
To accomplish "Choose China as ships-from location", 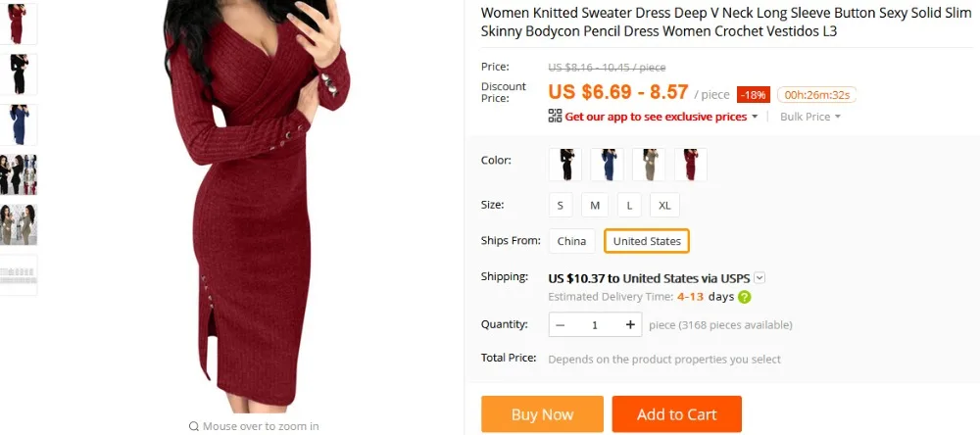I will 572,241.
